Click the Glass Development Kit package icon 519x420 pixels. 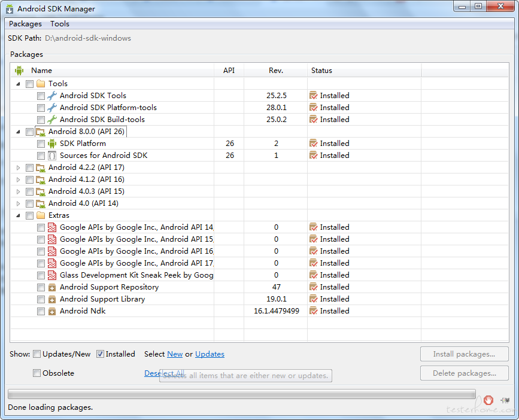point(52,275)
